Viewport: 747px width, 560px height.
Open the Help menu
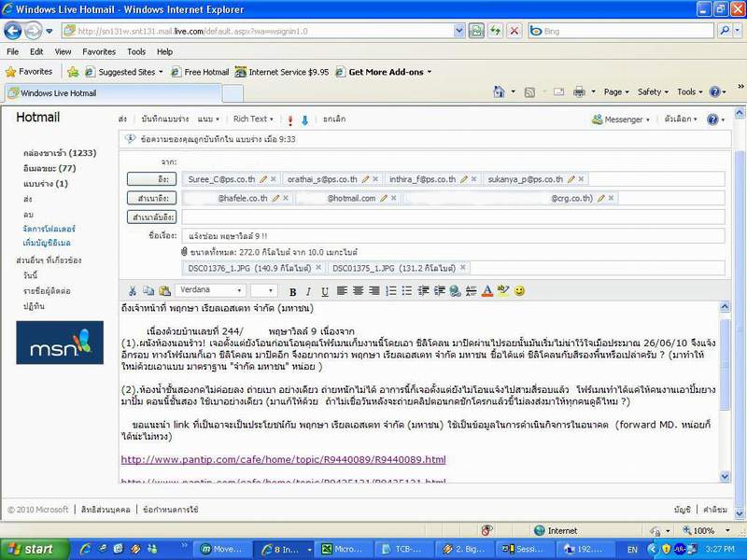point(165,51)
